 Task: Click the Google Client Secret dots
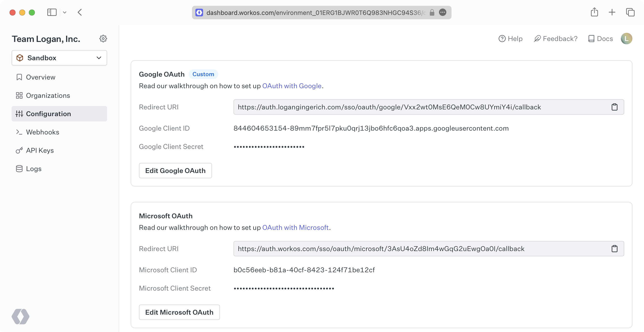point(269,147)
